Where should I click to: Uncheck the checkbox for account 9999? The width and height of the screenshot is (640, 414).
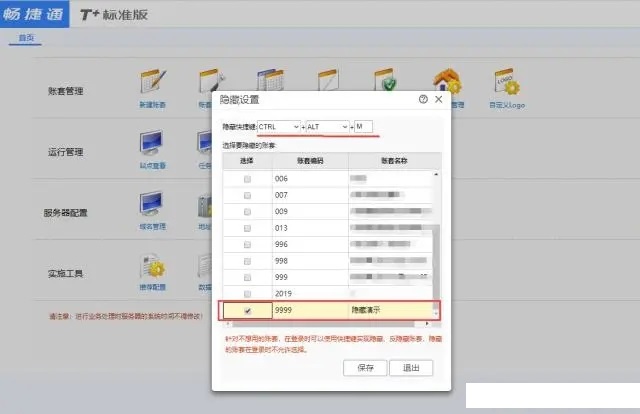click(x=247, y=311)
